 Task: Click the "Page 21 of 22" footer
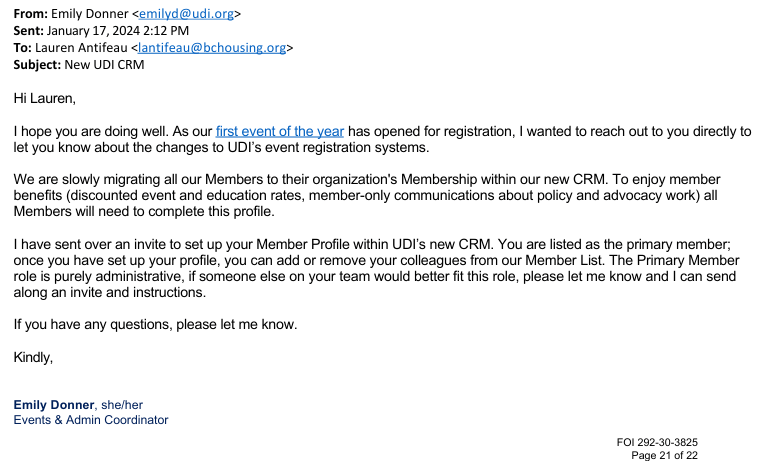coord(664,455)
